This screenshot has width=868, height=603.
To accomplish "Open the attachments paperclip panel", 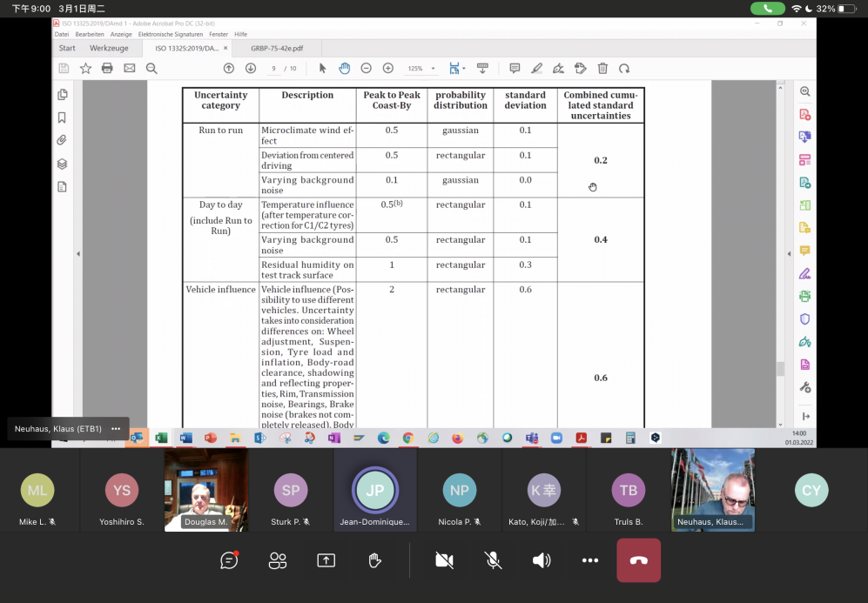I will click(x=62, y=140).
